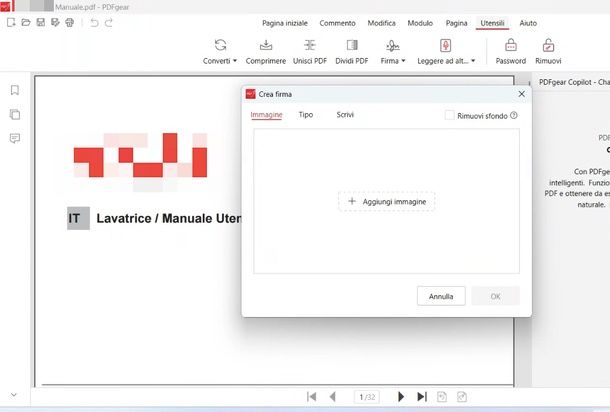Go to the previous page
610x412 pixels.
332,397
